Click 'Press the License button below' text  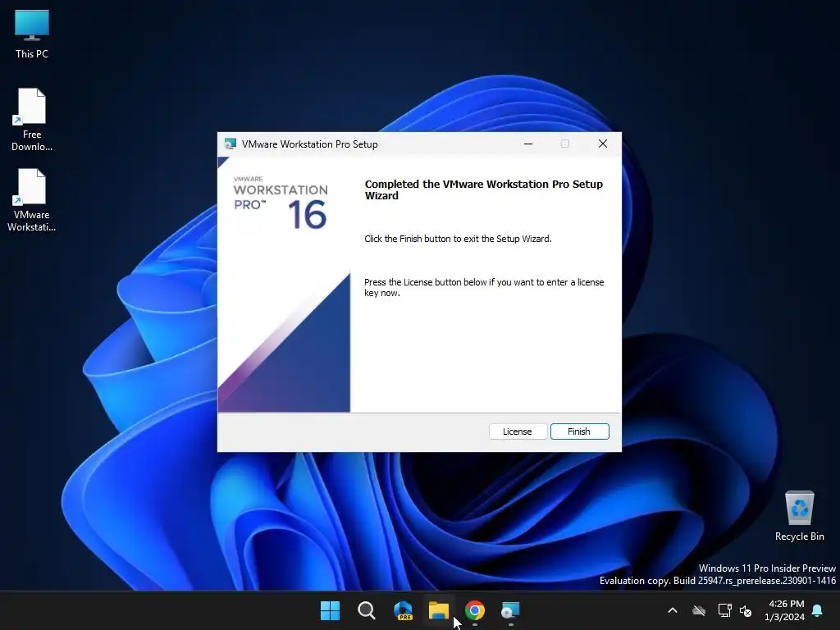point(484,287)
